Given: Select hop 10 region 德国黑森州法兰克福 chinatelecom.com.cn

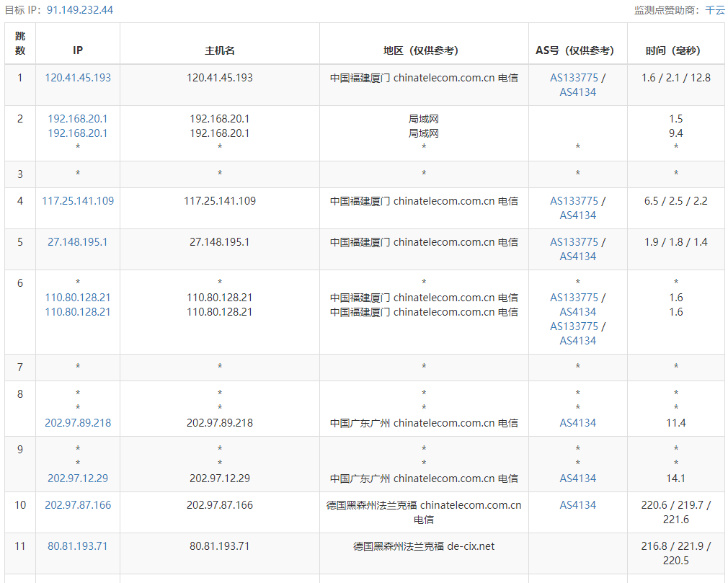Looking at the screenshot, I should [424, 505].
